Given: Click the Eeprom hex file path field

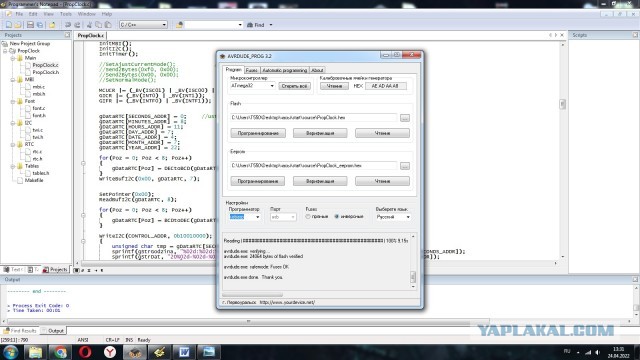Looking at the screenshot, I should pyautogui.click(x=313, y=166).
